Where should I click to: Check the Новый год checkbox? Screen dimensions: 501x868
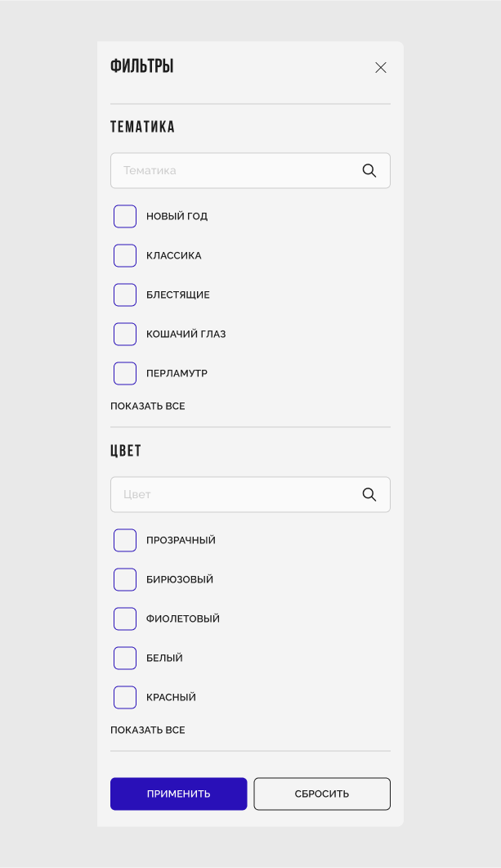125,217
